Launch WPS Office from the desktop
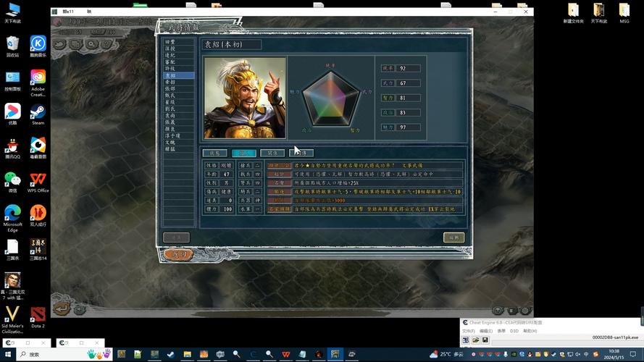Viewport: 644px width, 362px height. point(38,181)
